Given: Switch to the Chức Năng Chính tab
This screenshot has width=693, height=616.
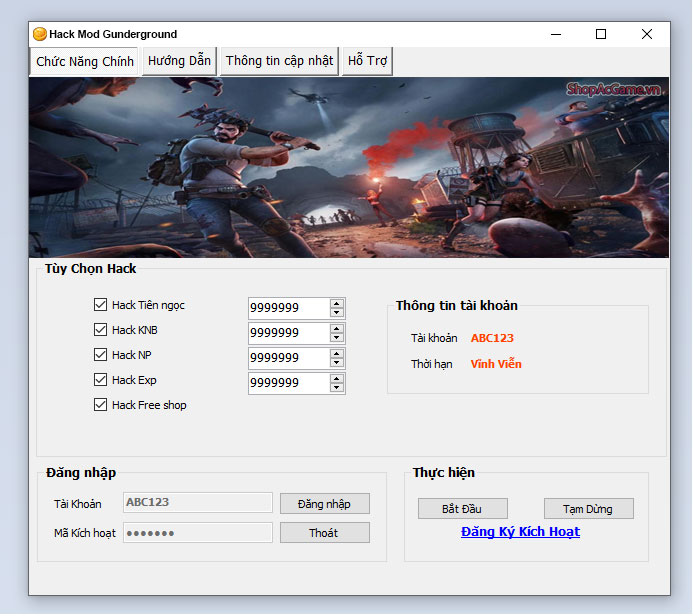Looking at the screenshot, I should pyautogui.click(x=85, y=61).
